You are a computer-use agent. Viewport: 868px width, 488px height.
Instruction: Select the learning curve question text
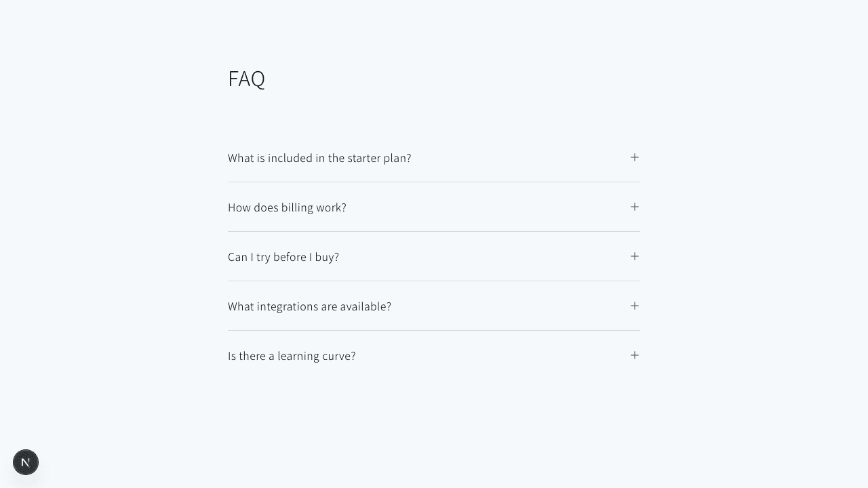(292, 356)
